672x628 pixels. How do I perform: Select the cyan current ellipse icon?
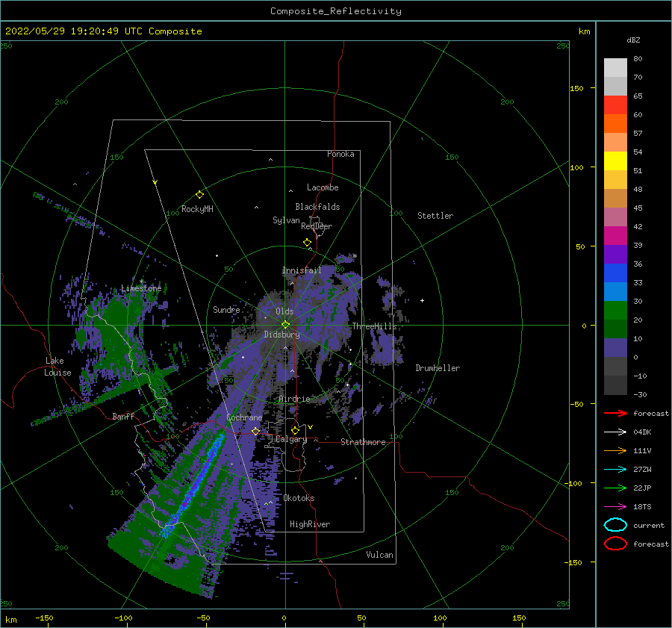(x=615, y=525)
